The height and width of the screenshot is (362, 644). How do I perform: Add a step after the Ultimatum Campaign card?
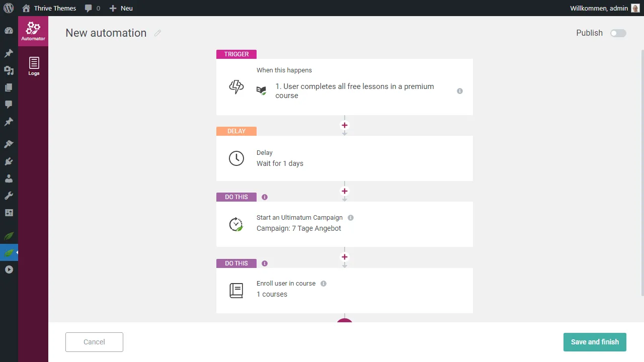[x=345, y=257]
